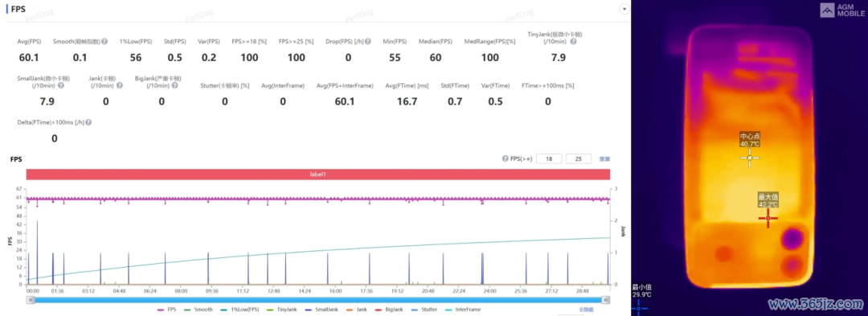Open the Drop(FPS) help question mark

pos(368,42)
